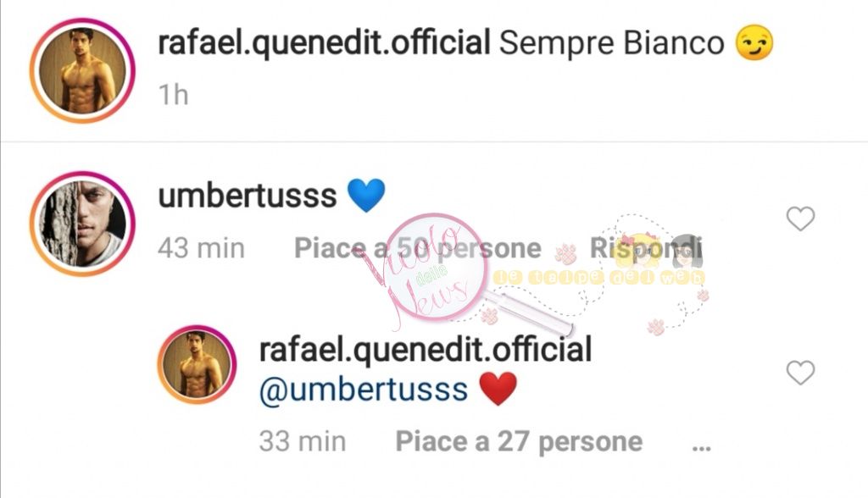Viewport: 868px width, 498px height.
Task: Click the '1h' post timestamp
Action: pos(173,95)
